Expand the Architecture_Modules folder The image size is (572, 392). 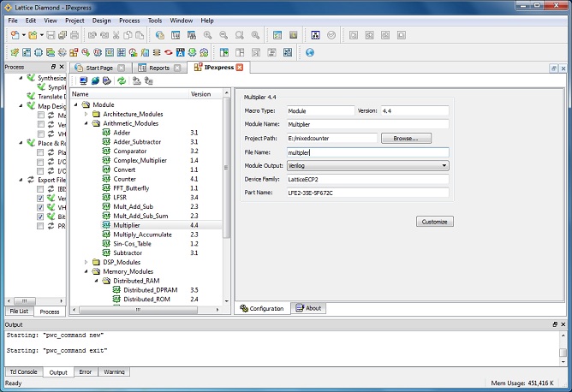[85, 114]
